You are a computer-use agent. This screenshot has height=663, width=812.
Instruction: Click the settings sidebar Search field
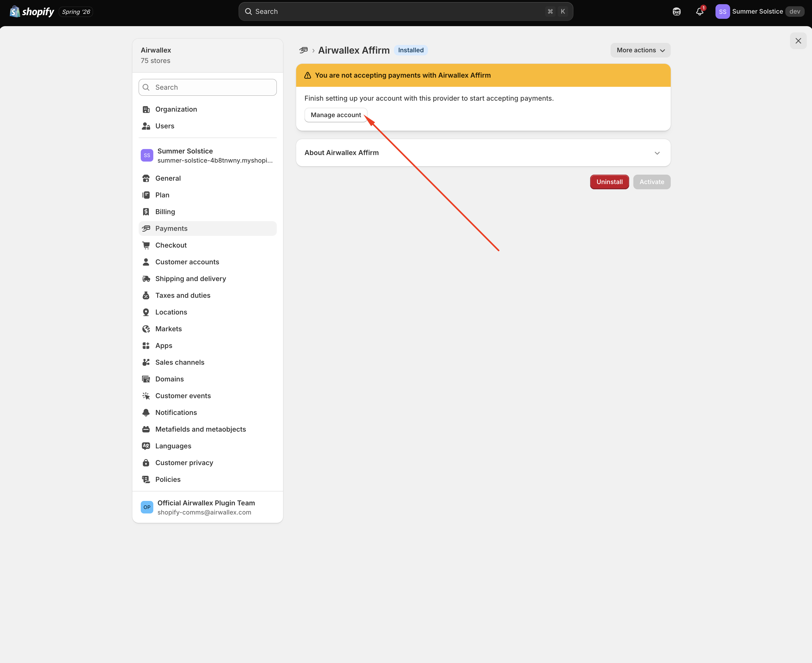[207, 88]
